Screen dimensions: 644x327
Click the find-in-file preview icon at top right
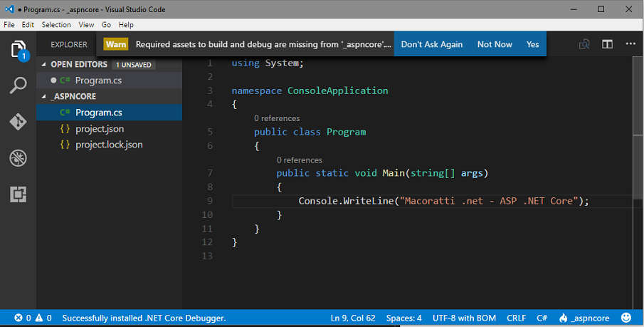[x=584, y=44]
